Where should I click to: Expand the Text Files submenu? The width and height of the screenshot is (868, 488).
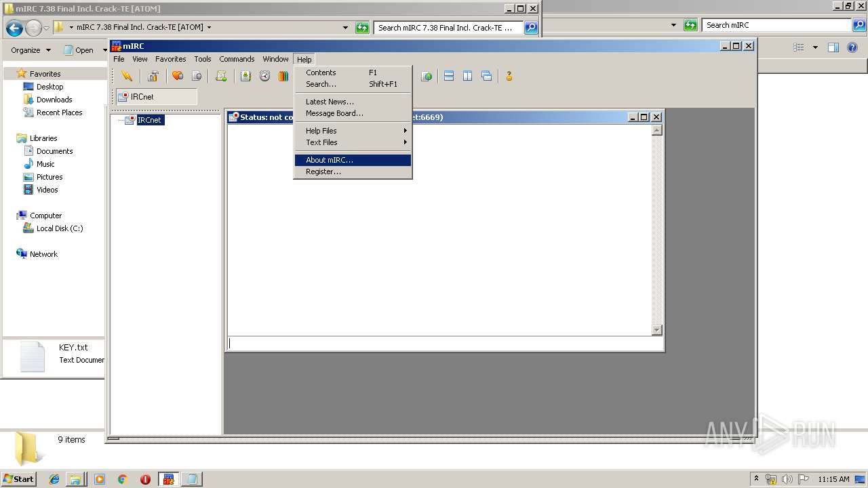[x=353, y=142]
